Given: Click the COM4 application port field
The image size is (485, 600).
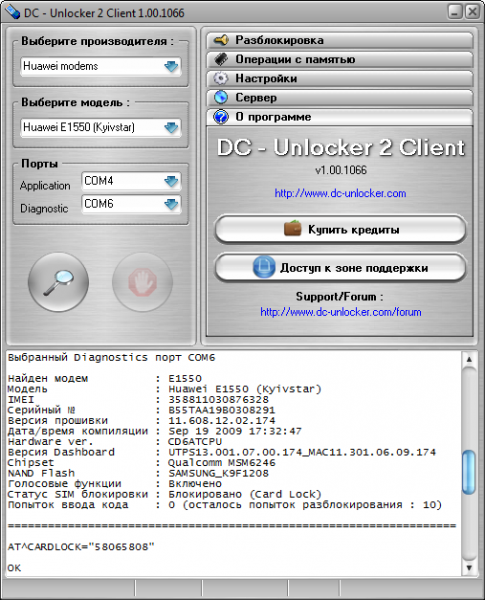Looking at the screenshot, I should (131, 181).
